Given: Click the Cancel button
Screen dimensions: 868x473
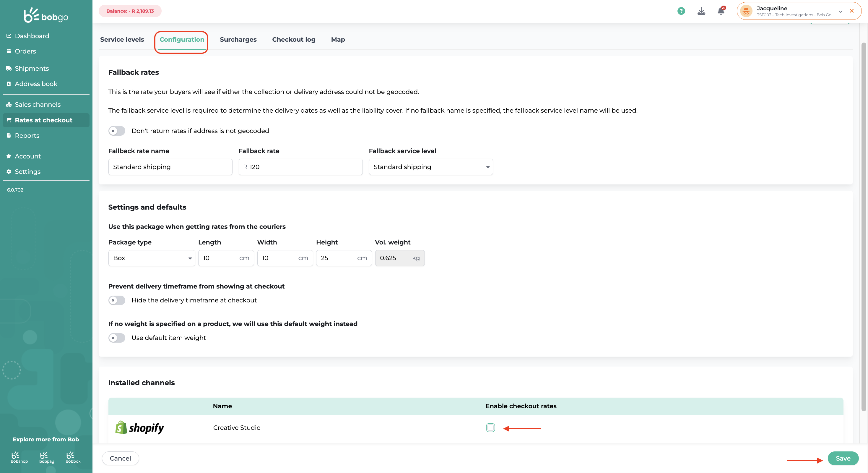Looking at the screenshot, I should tap(120, 458).
